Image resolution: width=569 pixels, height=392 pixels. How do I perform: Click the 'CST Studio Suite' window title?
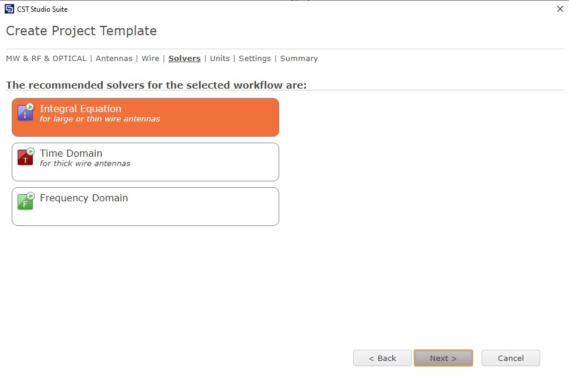[x=42, y=9]
